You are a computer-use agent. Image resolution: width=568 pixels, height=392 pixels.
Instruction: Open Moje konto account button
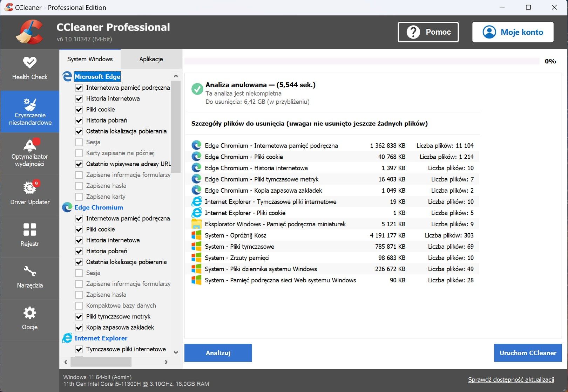(x=513, y=32)
